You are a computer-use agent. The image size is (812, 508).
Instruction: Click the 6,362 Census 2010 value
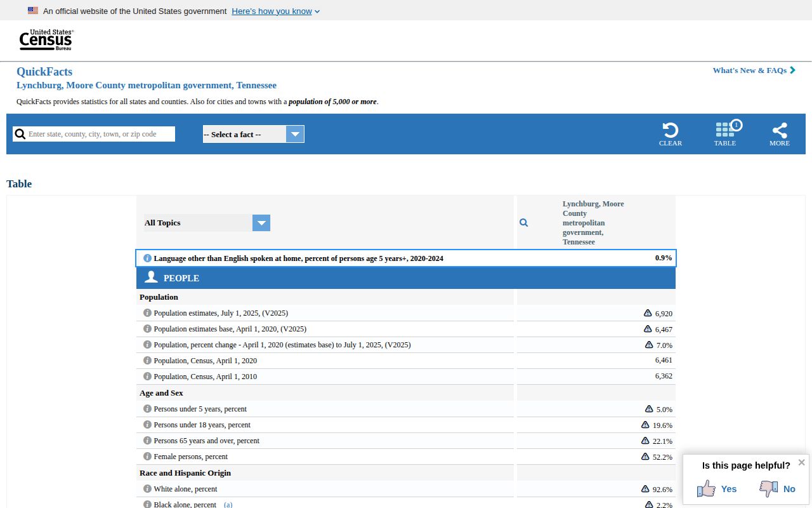pos(664,376)
